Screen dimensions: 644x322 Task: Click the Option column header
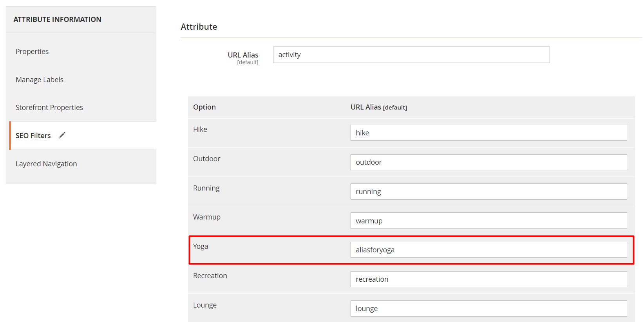click(x=204, y=107)
